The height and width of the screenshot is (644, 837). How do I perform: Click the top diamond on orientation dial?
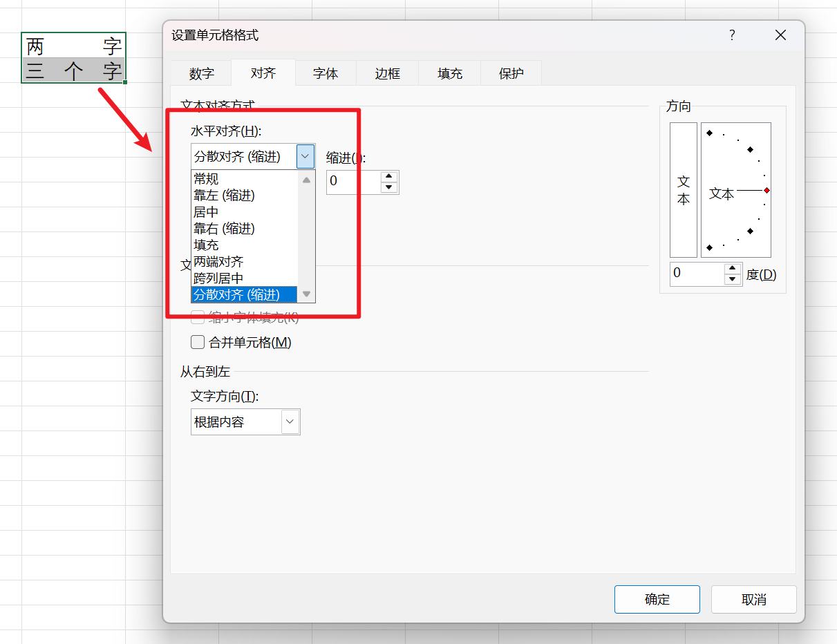click(709, 133)
